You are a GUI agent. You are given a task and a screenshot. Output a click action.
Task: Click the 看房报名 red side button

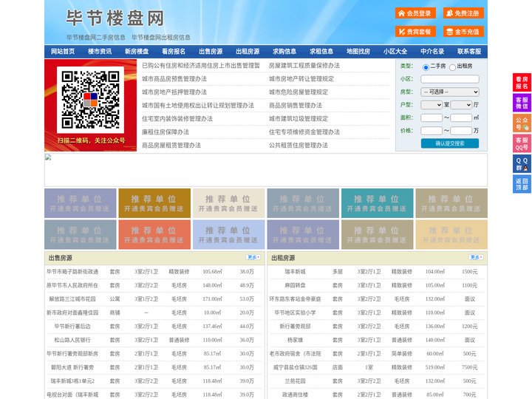point(522,83)
